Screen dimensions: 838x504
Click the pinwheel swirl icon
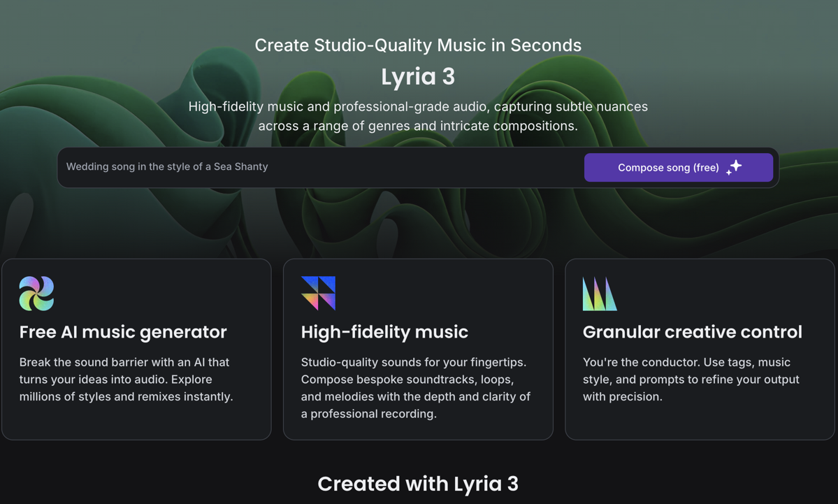[36, 294]
